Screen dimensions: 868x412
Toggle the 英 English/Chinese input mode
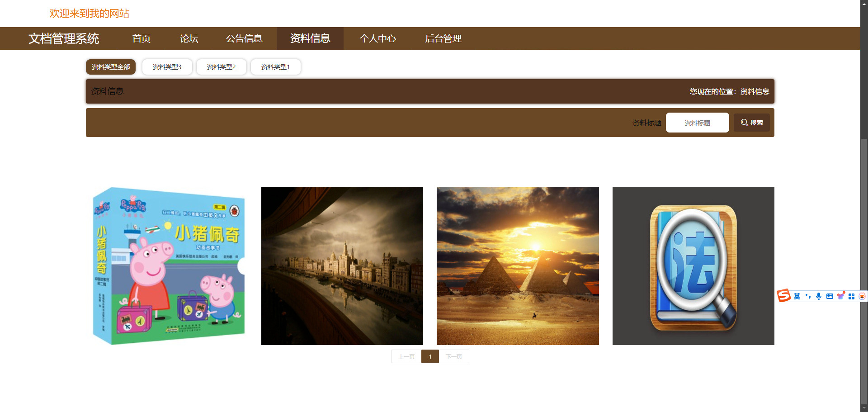pyautogui.click(x=797, y=296)
